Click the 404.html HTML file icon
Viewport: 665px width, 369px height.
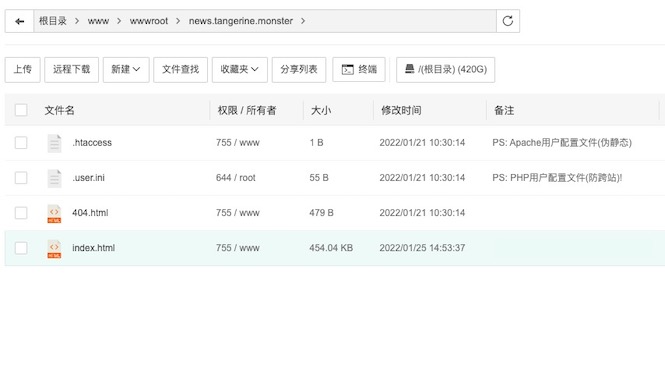point(54,213)
